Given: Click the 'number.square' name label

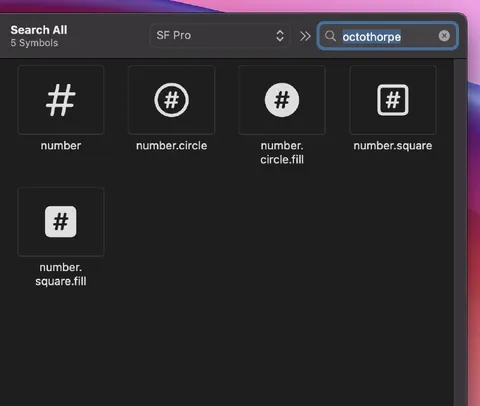Looking at the screenshot, I should tap(393, 146).
